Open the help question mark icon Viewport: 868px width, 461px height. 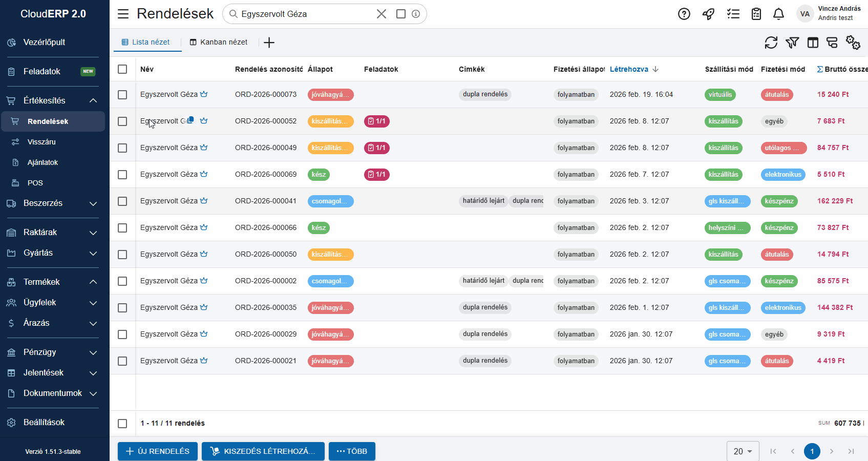[684, 14]
